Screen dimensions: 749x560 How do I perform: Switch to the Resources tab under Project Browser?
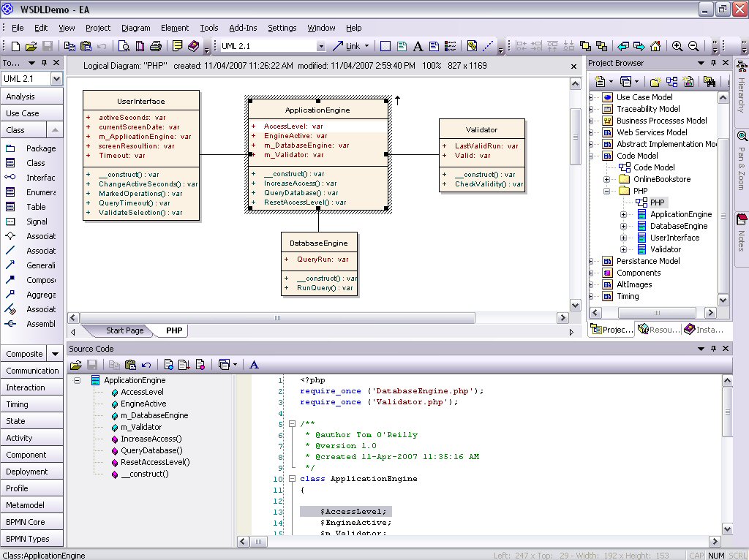pos(659,330)
